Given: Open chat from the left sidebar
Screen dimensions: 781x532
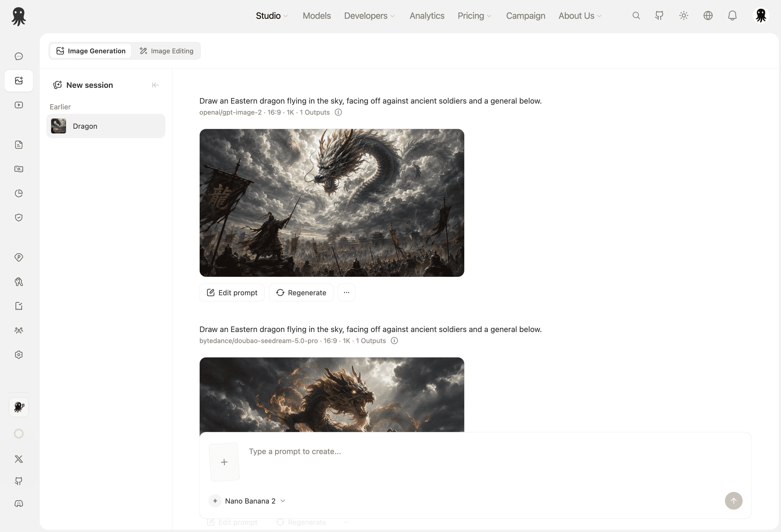Looking at the screenshot, I should pos(19,56).
